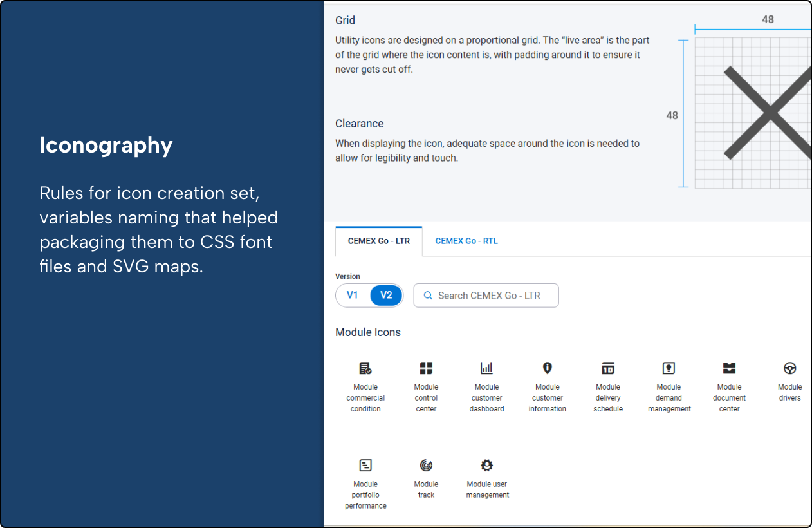
Task: Click the magnifier icon in search box
Action: (x=428, y=296)
